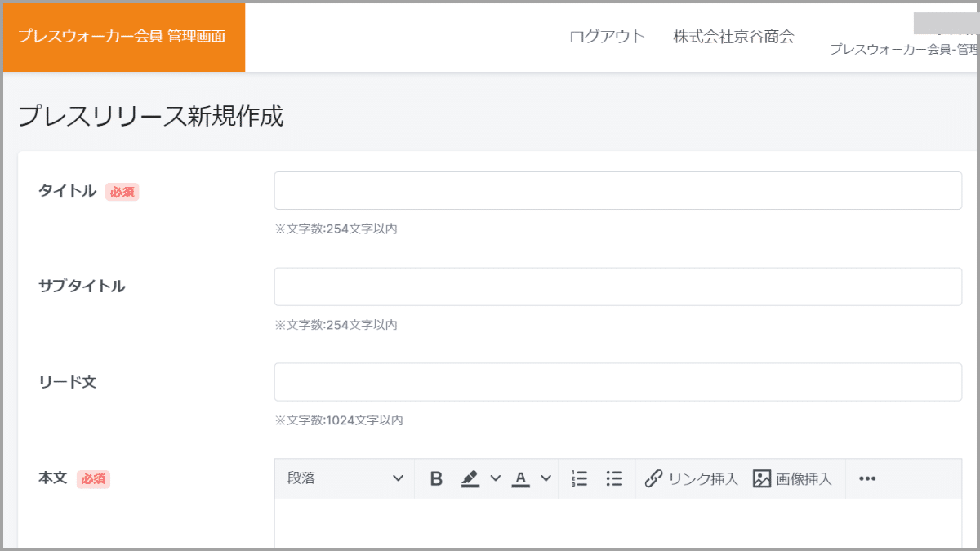Screen dimensions: 980x551
Task: Click the ログアウト link
Action: (607, 36)
